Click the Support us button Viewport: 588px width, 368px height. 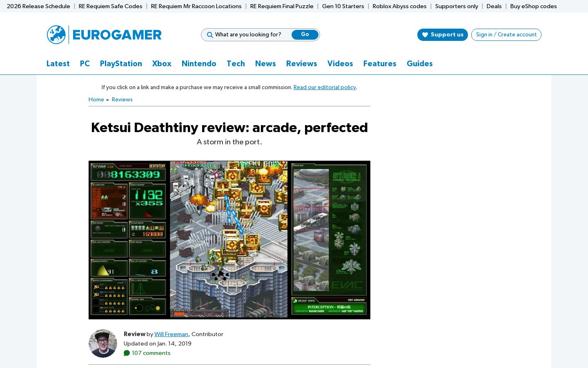pyautogui.click(x=443, y=35)
